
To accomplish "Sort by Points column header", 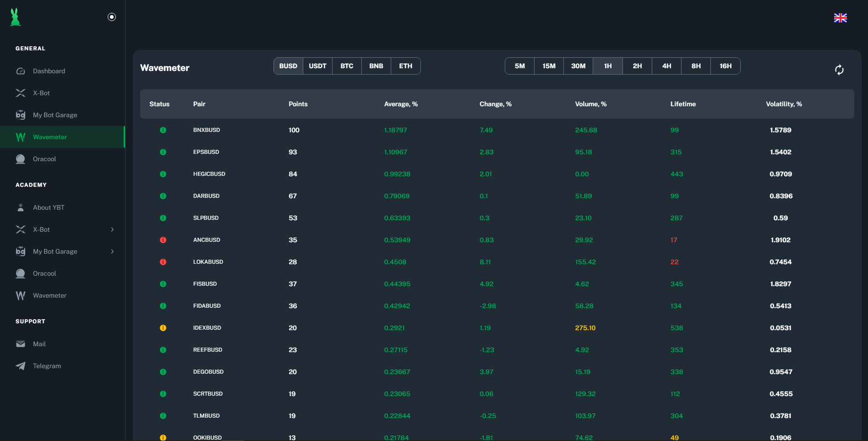I will pyautogui.click(x=298, y=104).
